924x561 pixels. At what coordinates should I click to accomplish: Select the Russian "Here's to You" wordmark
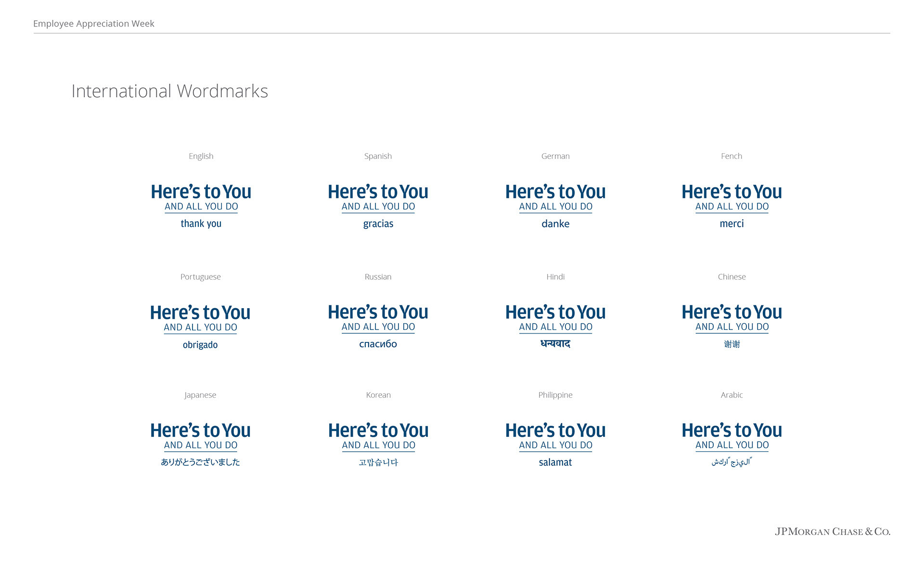pos(378,312)
